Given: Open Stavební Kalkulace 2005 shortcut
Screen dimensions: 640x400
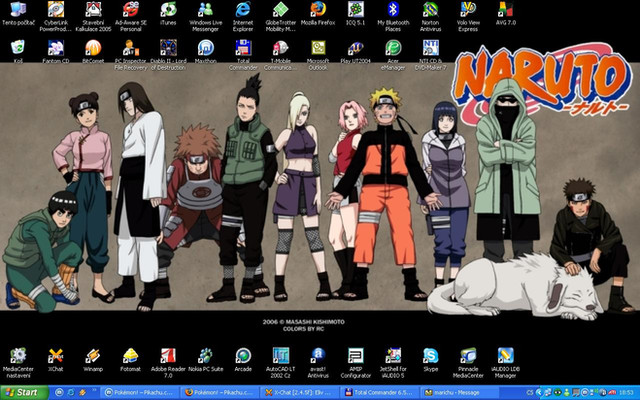Looking at the screenshot, I should pyautogui.click(x=93, y=16).
